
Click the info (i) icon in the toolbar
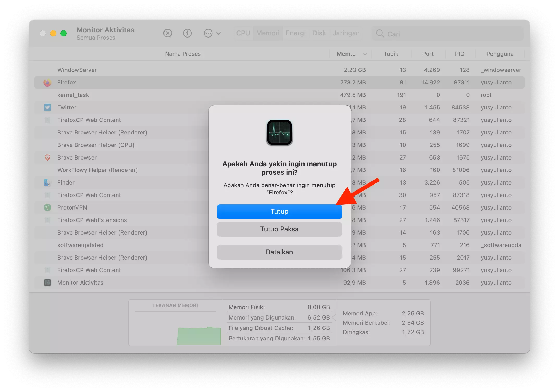click(x=187, y=33)
